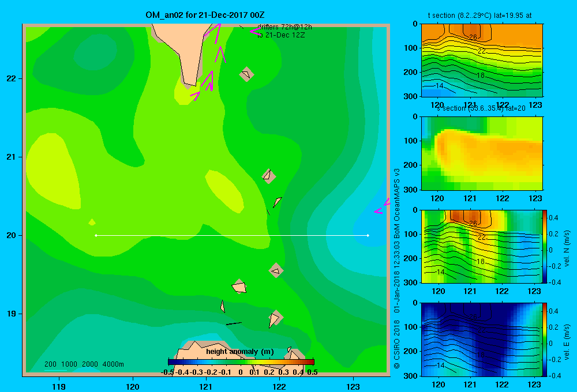This screenshot has height=392, width=577.
Task: Open the eastward velocity section plot
Action: pyautogui.click(x=482, y=340)
